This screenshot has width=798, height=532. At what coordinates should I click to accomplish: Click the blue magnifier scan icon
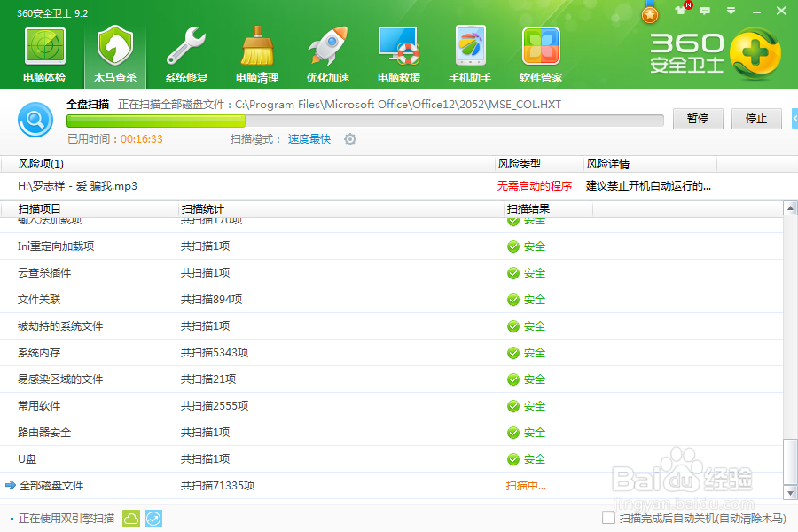tap(35, 120)
